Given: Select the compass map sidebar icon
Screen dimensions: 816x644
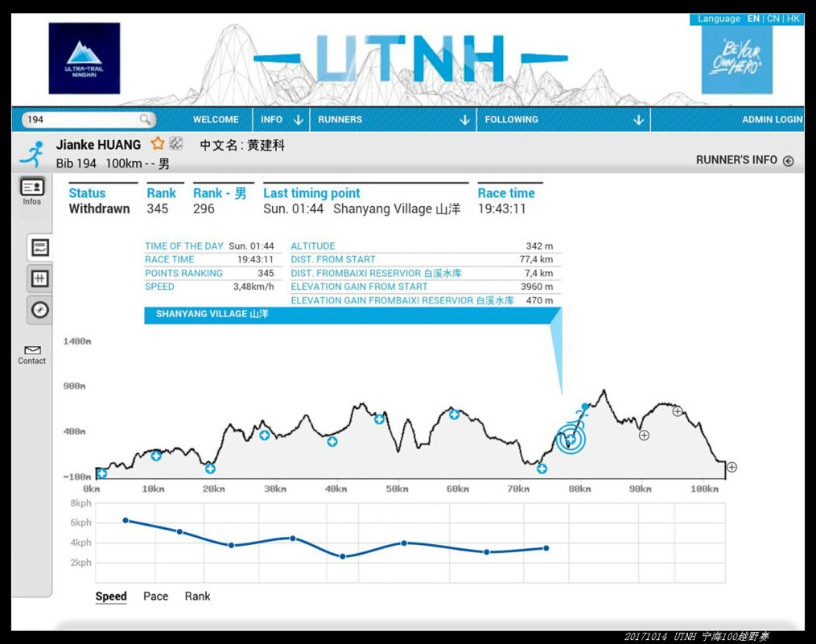Looking at the screenshot, I should coord(40,310).
